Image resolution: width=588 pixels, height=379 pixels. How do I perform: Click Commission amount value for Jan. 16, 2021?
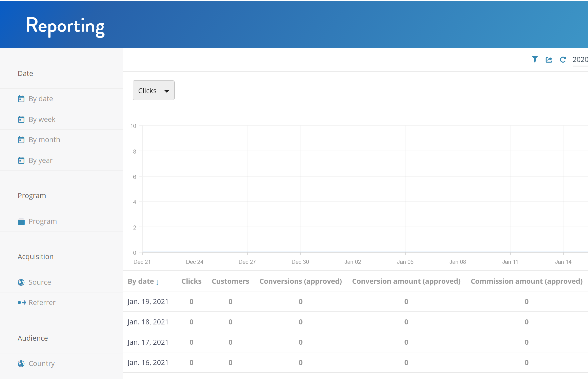pos(527,363)
